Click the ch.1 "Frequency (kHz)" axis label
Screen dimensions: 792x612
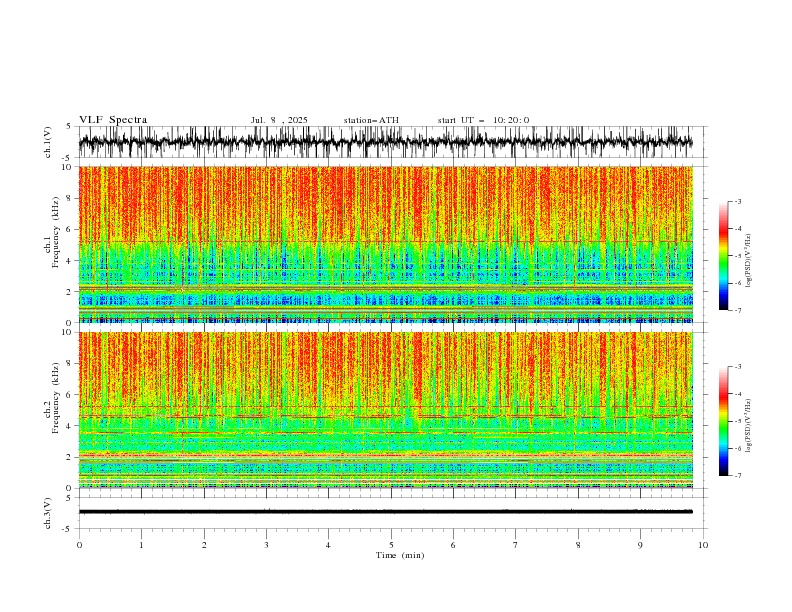(x=56, y=233)
